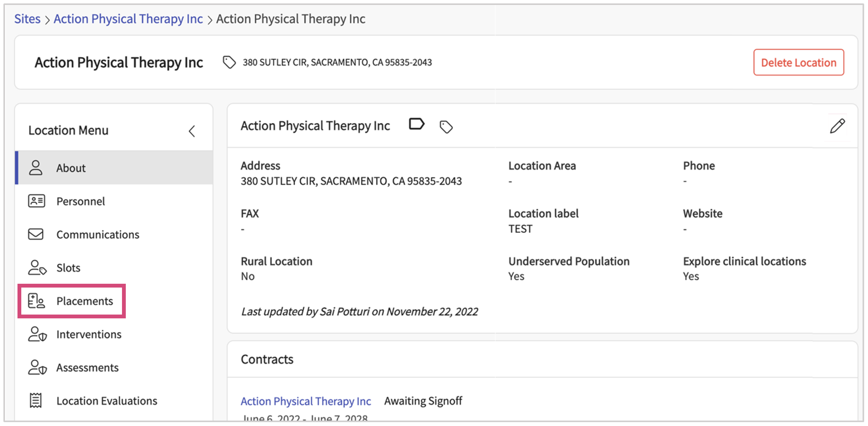Go to Interventions section
868x426 pixels.
coord(89,334)
